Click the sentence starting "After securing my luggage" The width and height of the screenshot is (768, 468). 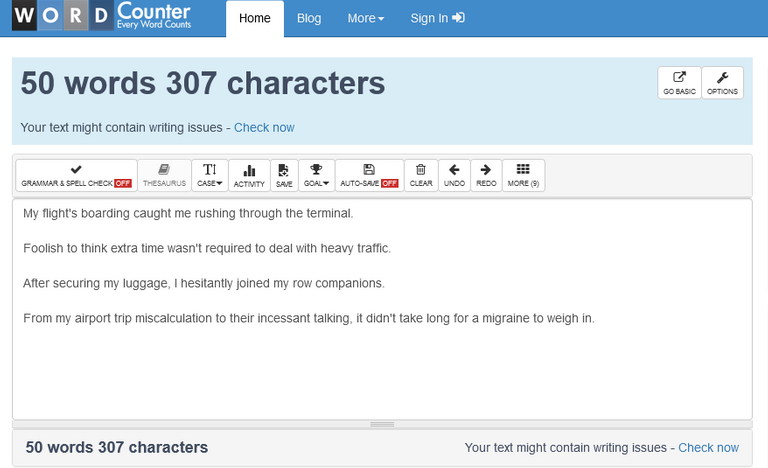[204, 283]
